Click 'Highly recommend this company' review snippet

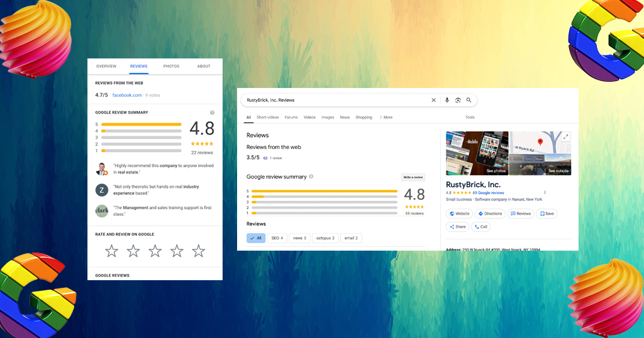(x=164, y=169)
